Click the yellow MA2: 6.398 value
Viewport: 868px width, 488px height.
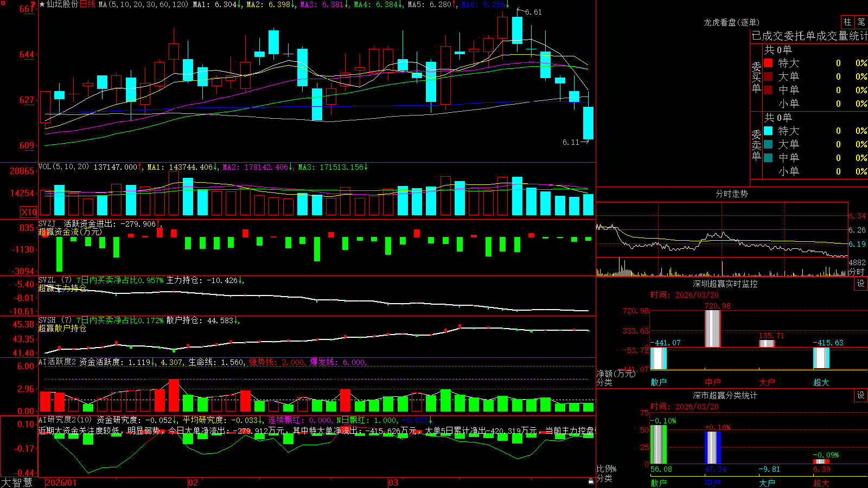pos(271,4)
